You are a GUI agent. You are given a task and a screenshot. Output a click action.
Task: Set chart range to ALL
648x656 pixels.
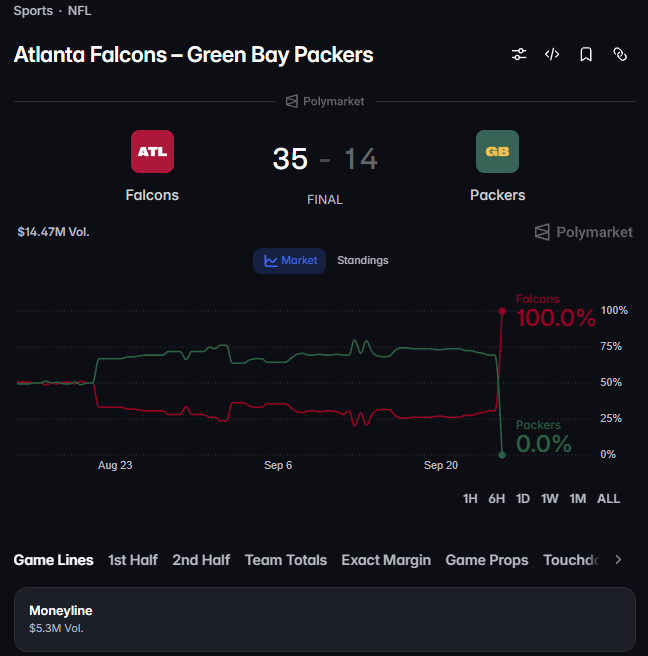tap(609, 499)
